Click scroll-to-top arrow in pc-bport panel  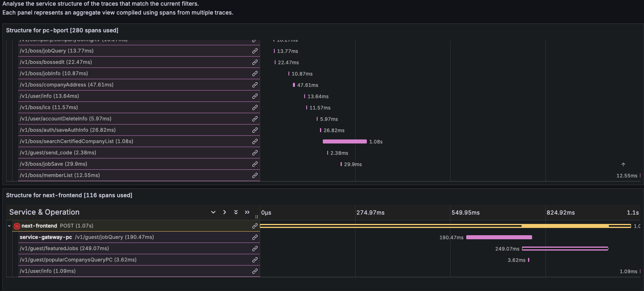623,164
